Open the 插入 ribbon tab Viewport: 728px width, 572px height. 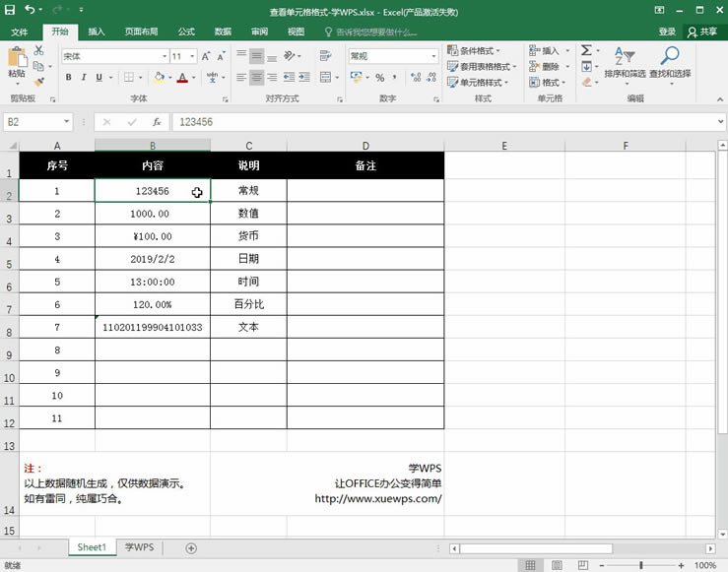(97, 32)
